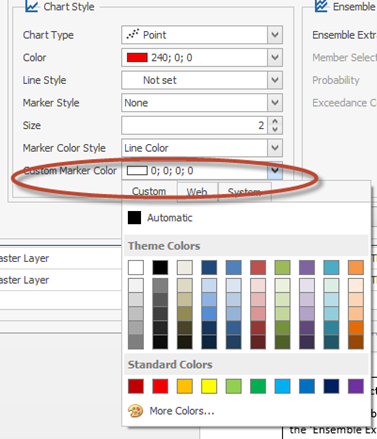Screen dimensions: 377x439
Task: Expand the Color dropdown showing 240; 0; 0
Action: coord(275,57)
